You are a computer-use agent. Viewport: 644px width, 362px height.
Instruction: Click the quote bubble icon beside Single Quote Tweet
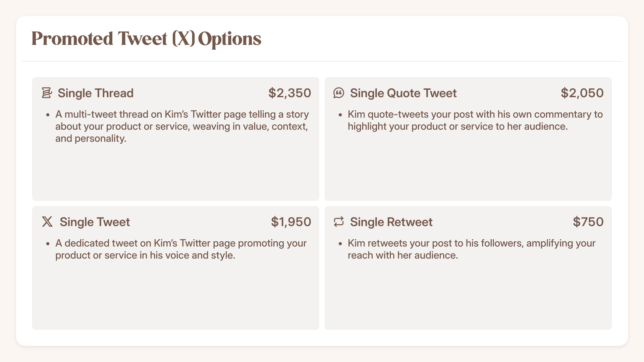339,93
